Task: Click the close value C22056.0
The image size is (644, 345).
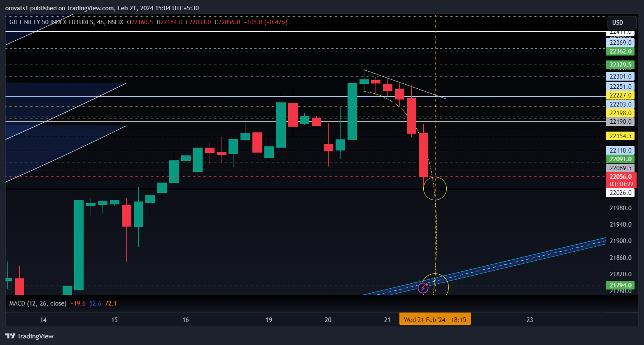Action: 227,22
